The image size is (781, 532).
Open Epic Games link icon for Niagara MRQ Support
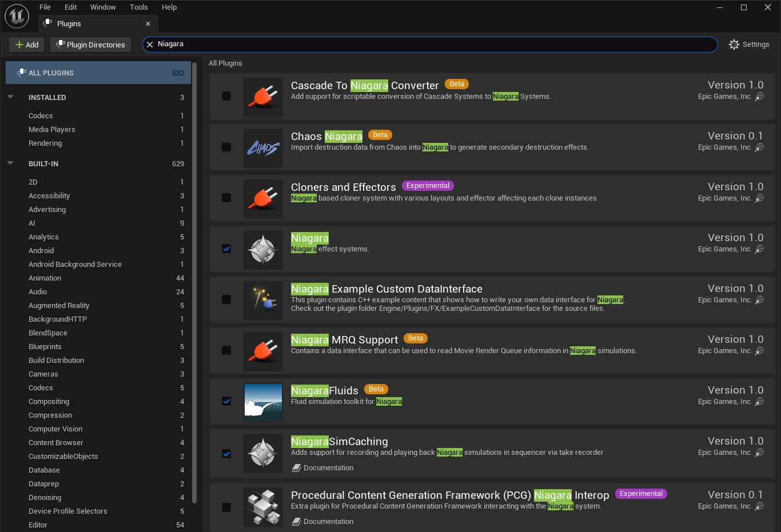click(x=759, y=351)
